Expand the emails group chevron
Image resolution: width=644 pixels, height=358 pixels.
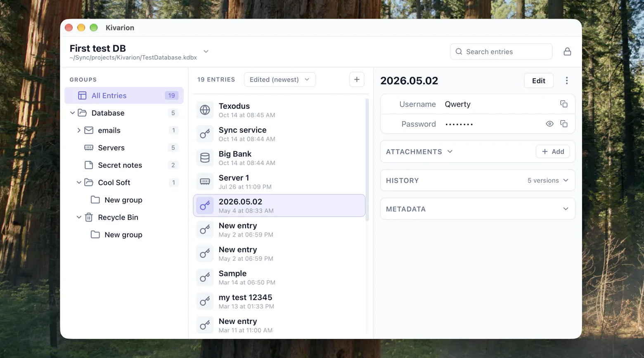coord(79,130)
